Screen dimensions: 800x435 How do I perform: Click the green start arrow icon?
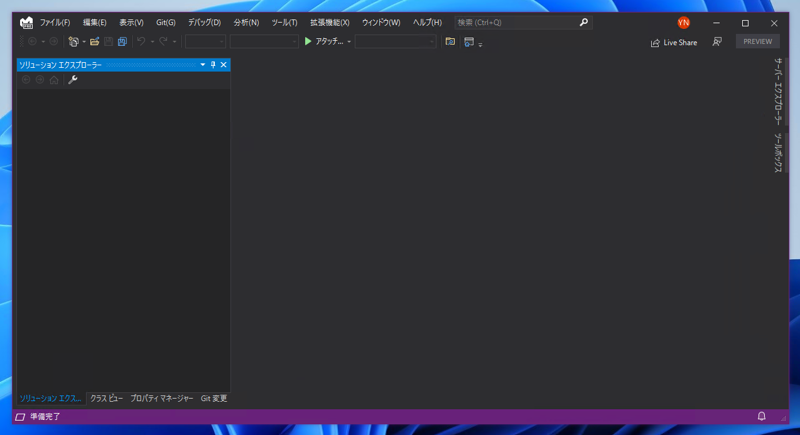coord(308,41)
